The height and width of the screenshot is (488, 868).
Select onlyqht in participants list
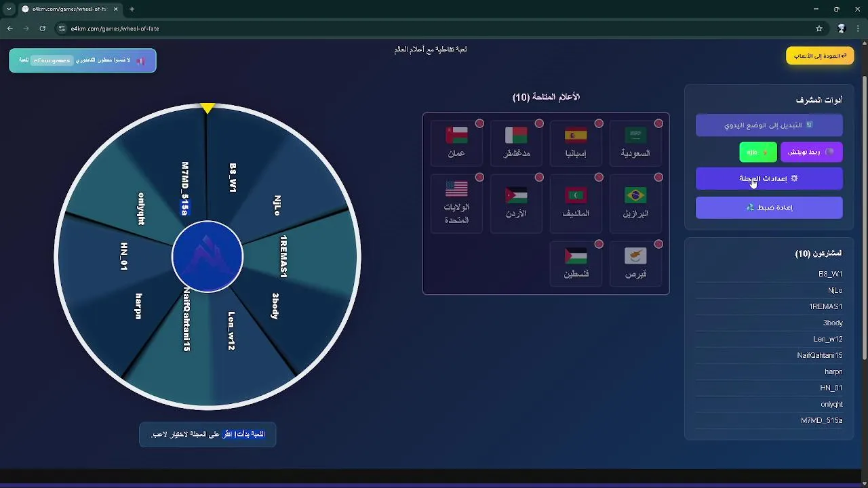click(x=769, y=404)
